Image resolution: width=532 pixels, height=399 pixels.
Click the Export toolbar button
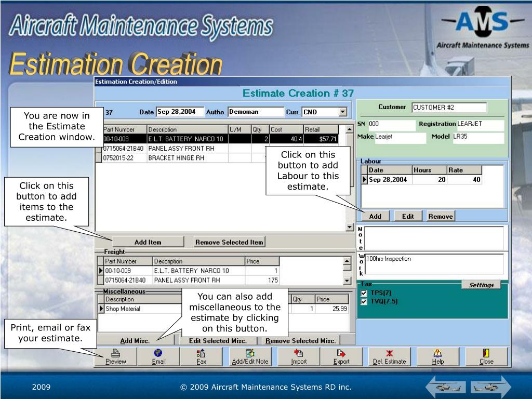341,356
